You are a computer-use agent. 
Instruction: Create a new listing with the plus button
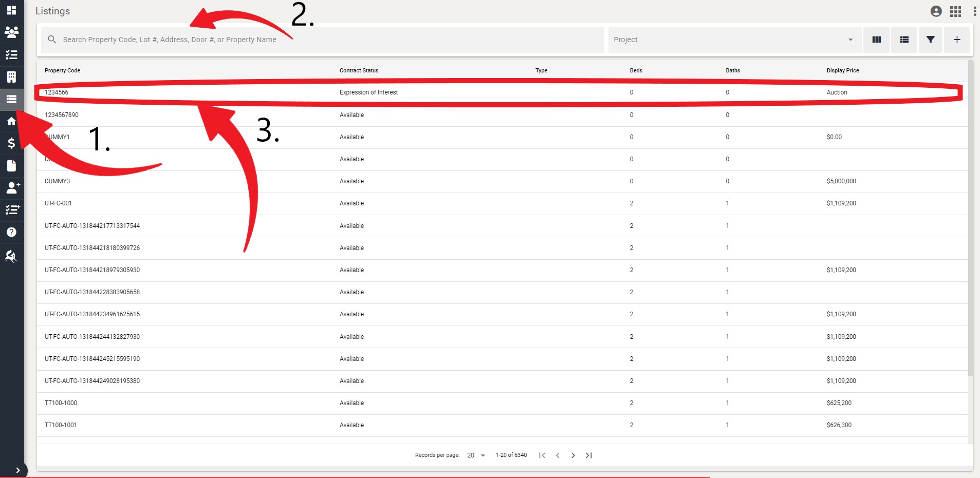coord(956,40)
